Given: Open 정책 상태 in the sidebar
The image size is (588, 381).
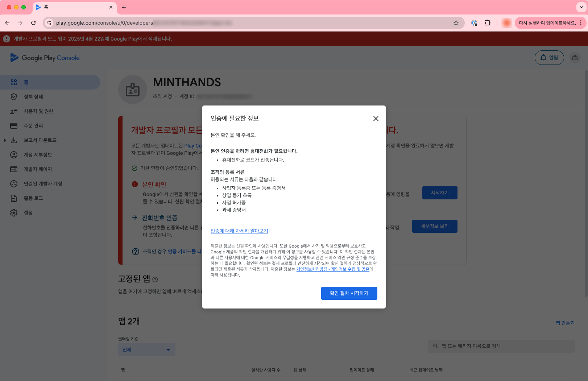Looking at the screenshot, I should coord(50,97).
